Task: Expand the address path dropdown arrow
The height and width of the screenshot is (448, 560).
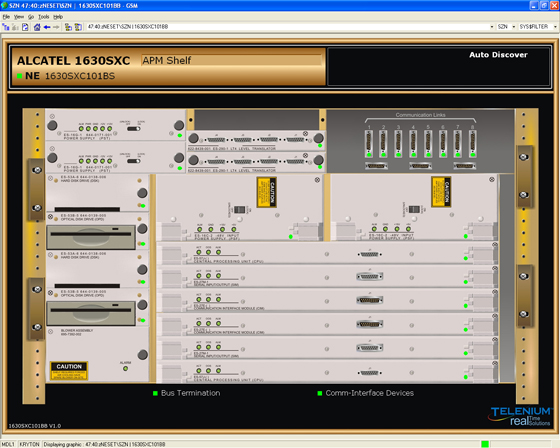Action: tap(491, 27)
